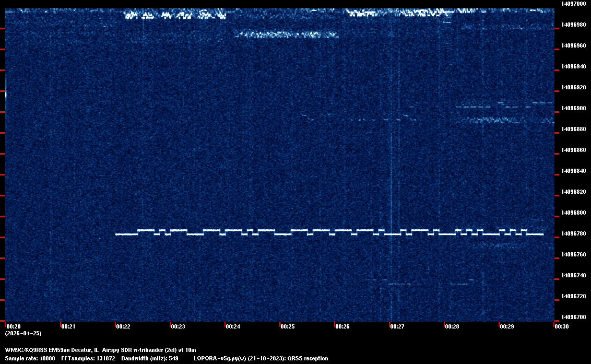This screenshot has width=591, height=364.
Task: Click the 00:29 time axis label
Action: 507,326
